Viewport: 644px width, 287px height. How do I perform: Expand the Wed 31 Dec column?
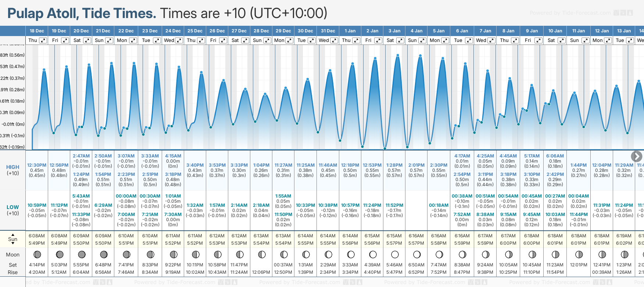pos(334,40)
